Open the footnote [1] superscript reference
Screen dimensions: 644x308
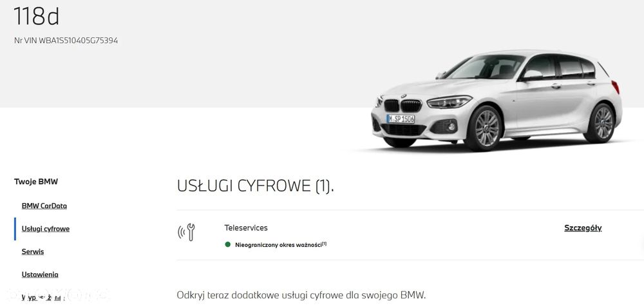324,244
